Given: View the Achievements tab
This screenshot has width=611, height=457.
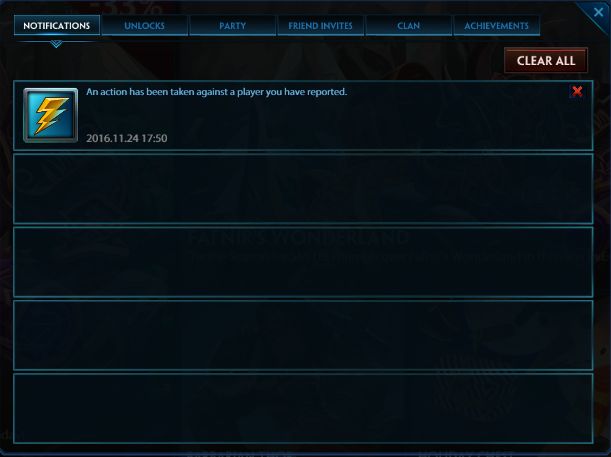Looking at the screenshot, I should point(496,26).
